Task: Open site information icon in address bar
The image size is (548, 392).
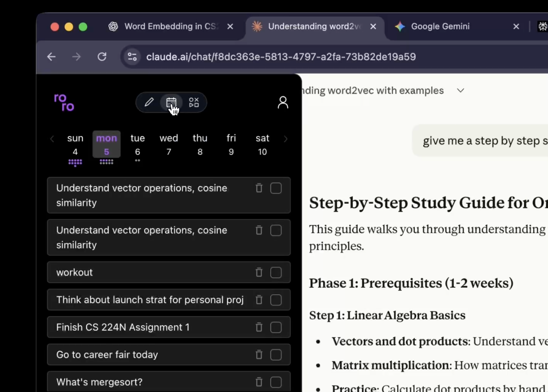Action: [x=132, y=56]
